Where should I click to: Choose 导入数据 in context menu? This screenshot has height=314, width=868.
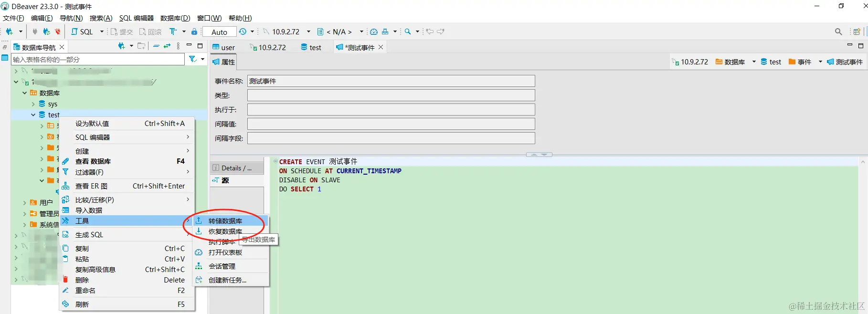click(127, 210)
